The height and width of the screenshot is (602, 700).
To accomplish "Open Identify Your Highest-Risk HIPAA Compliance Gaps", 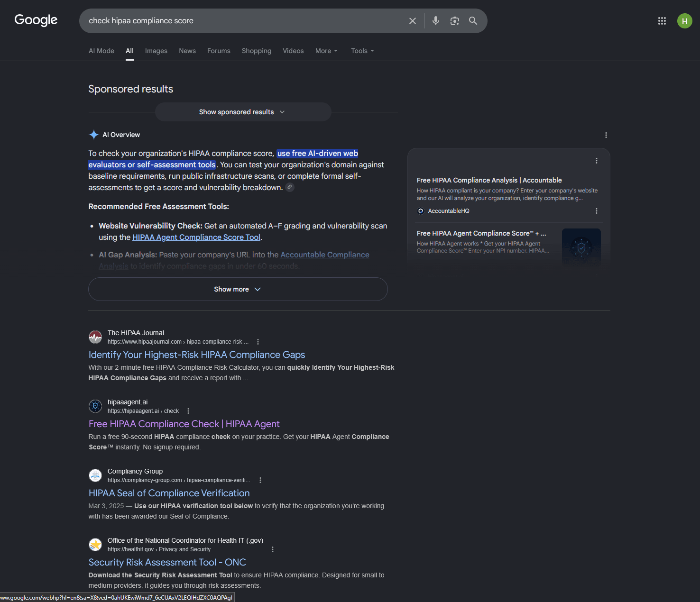I will [197, 355].
